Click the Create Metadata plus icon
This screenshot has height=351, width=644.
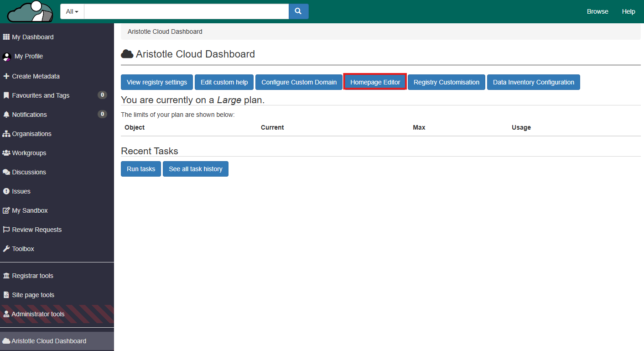click(x=6, y=76)
